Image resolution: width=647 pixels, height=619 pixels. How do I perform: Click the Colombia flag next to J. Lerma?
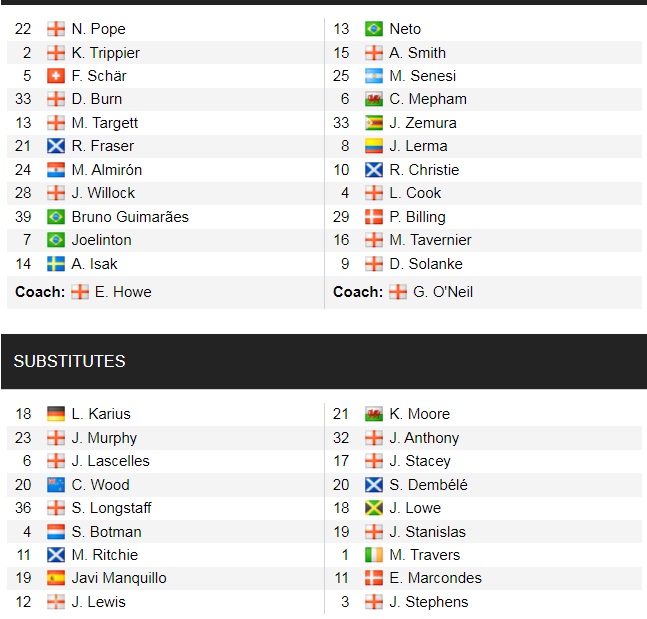coord(374,146)
